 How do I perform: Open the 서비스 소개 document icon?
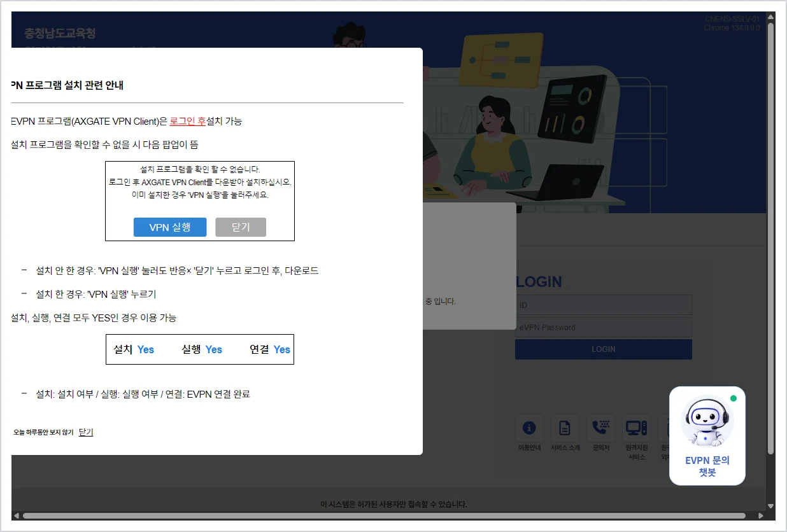coord(565,428)
